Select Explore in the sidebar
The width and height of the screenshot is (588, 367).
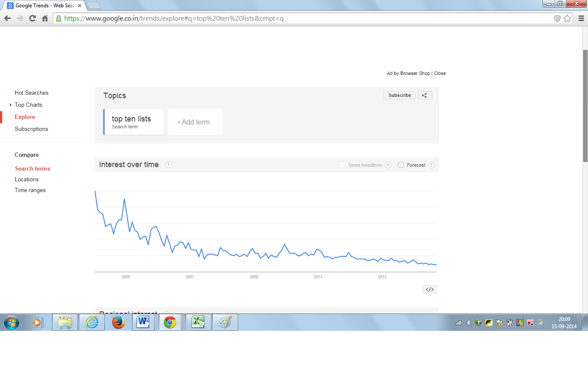(x=25, y=117)
